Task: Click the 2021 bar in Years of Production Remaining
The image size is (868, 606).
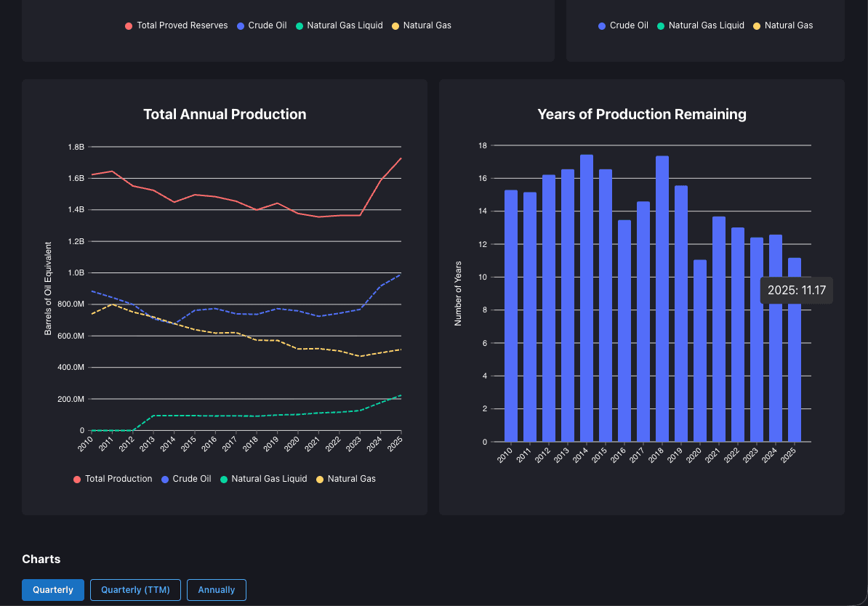Action: (x=718, y=329)
